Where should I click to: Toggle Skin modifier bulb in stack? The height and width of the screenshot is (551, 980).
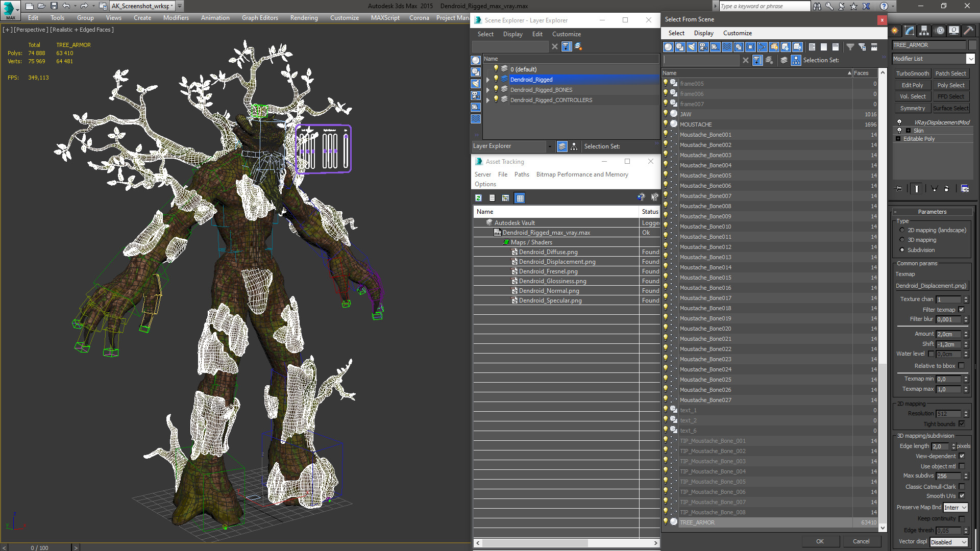click(x=899, y=131)
